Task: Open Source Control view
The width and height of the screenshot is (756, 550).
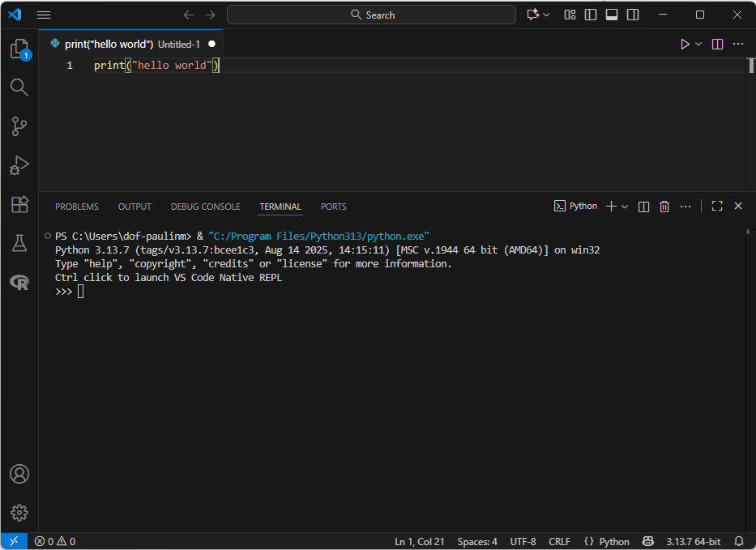Action: 19,126
